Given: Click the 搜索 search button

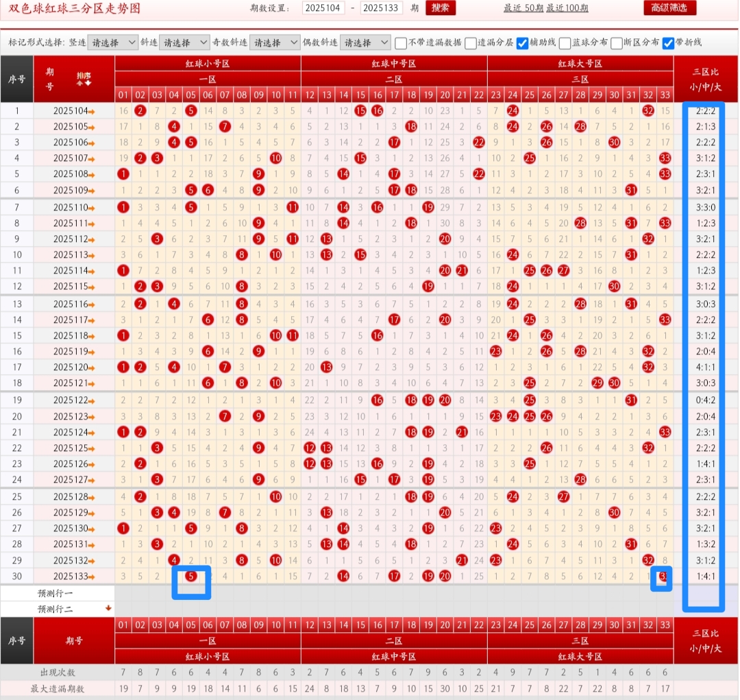Looking at the screenshot, I should pos(441,8).
